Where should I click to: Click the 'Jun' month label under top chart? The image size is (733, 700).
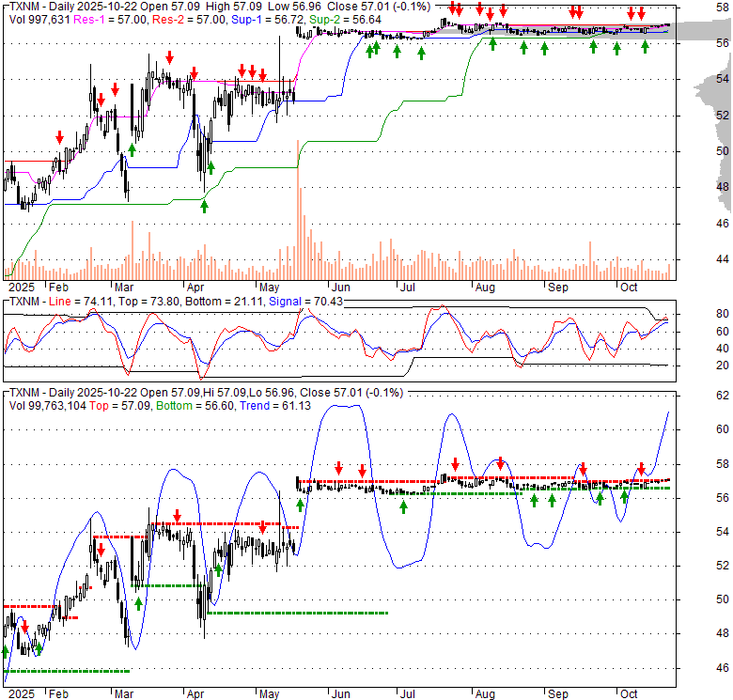341,287
